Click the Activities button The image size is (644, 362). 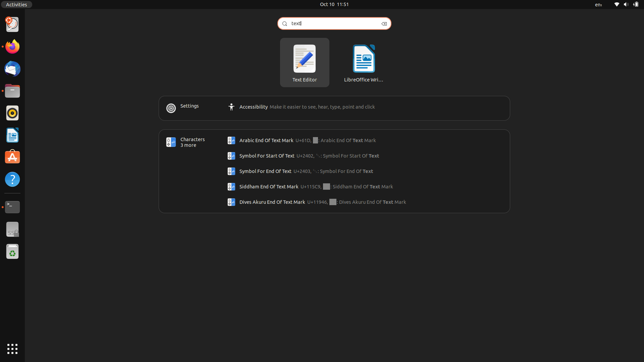[x=16, y=4]
